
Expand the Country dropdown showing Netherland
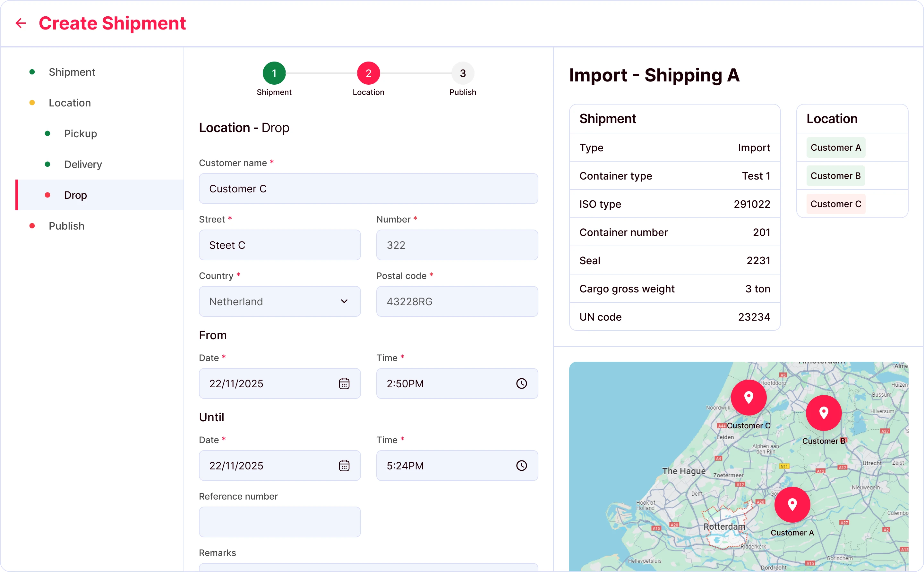tap(280, 301)
